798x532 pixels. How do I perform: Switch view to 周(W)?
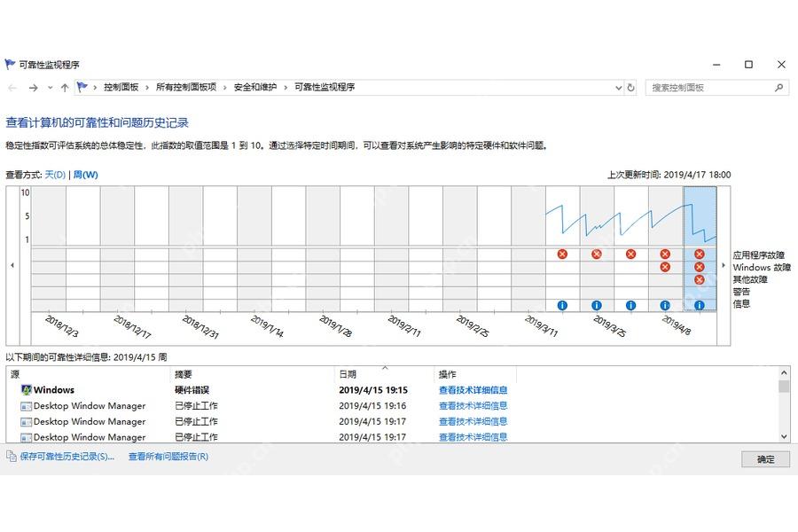(85, 175)
